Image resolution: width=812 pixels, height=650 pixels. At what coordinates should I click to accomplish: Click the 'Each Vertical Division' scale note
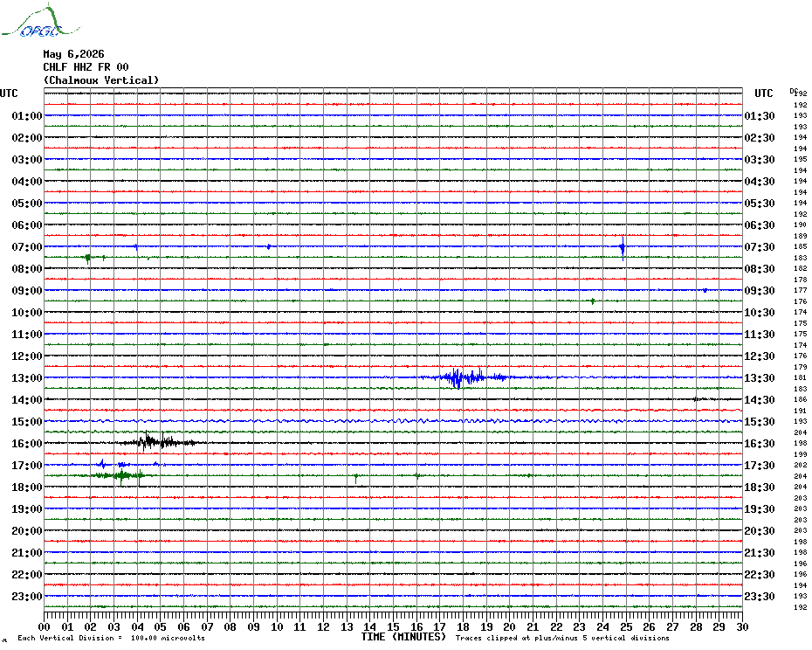(x=112, y=638)
